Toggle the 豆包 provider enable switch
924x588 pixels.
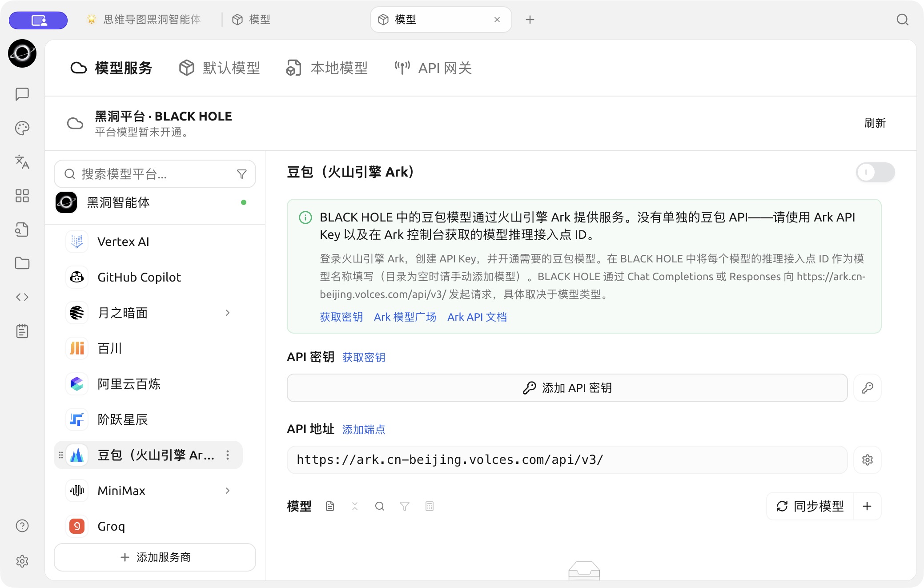coord(876,172)
